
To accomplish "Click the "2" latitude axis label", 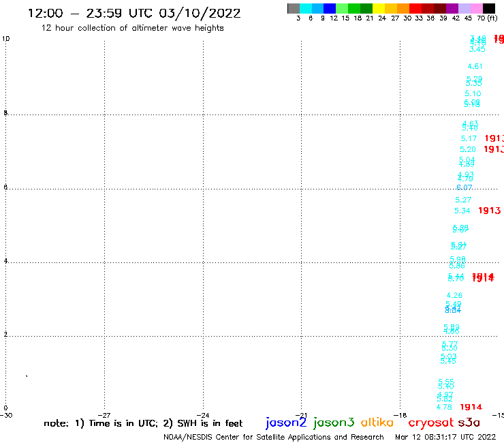I will [x=5, y=335].
